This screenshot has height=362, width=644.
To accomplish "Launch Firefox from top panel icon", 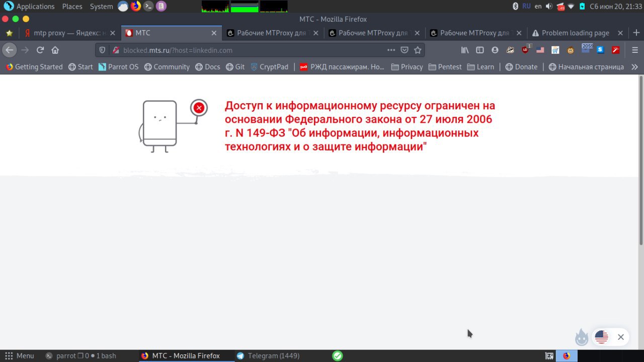I will point(136,7).
